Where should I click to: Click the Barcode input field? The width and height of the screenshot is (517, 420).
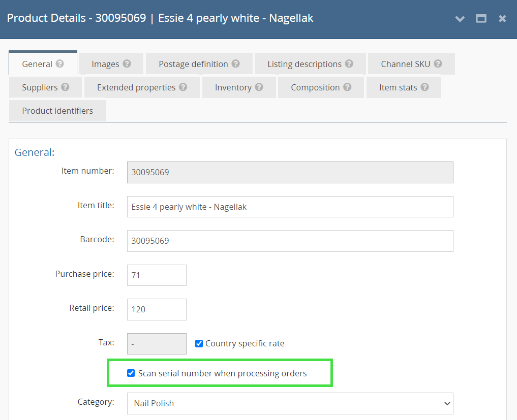coord(290,241)
